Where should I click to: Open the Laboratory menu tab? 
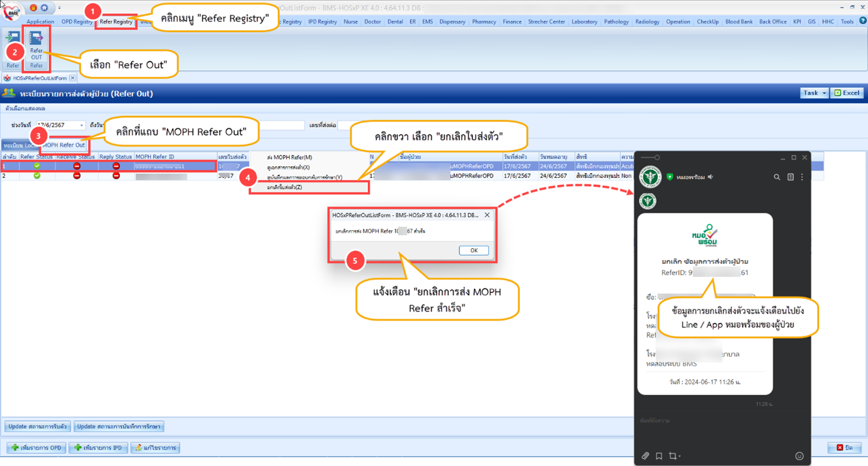tap(584, 22)
